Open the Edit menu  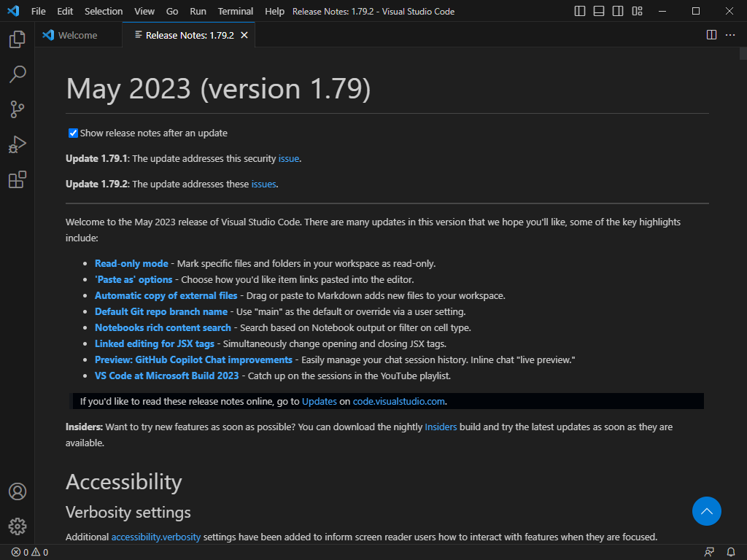(x=65, y=11)
